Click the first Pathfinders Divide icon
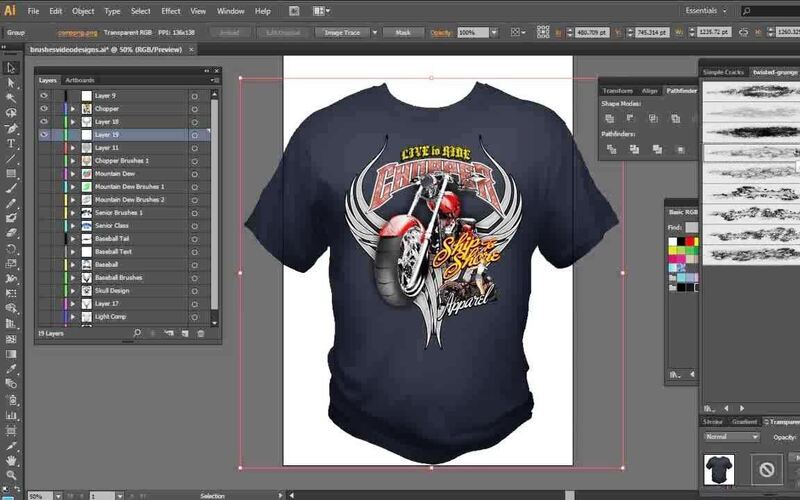 [x=609, y=149]
